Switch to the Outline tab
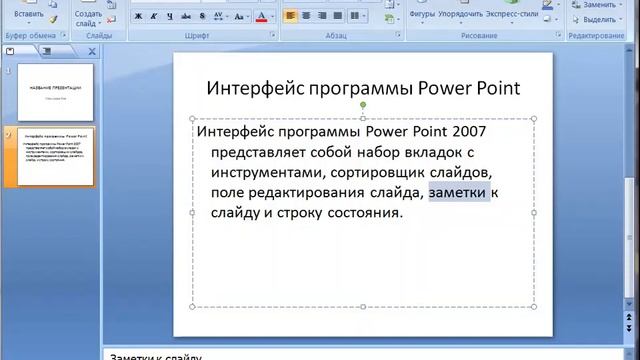The width and height of the screenshot is (640, 360). pyautogui.click(x=48, y=51)
